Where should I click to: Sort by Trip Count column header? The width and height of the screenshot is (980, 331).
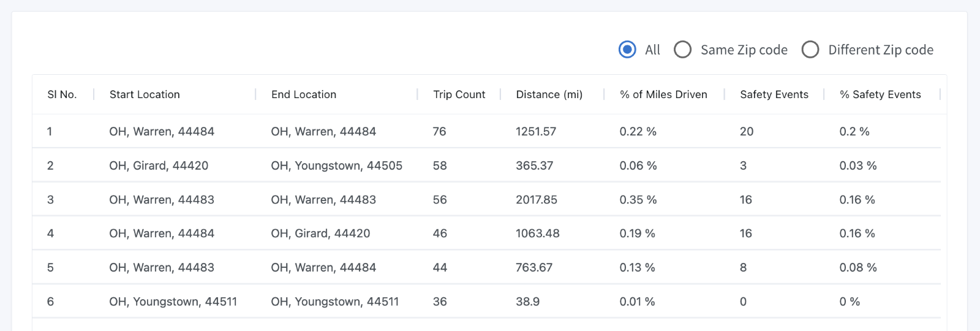(459, 94)
